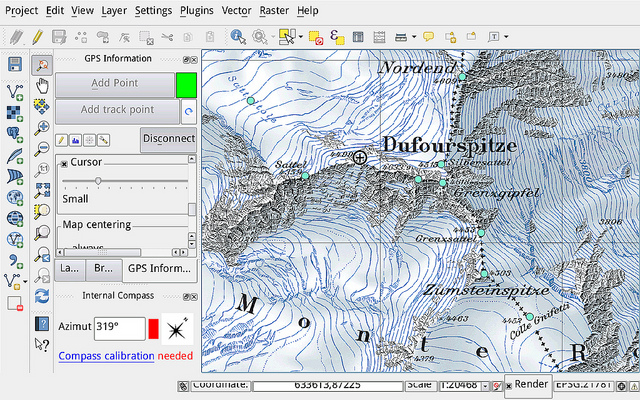Click the Add Vector Layer icon
Image resolution: width=640 pixels, height=400 pixels.
(x=14, y=91)
